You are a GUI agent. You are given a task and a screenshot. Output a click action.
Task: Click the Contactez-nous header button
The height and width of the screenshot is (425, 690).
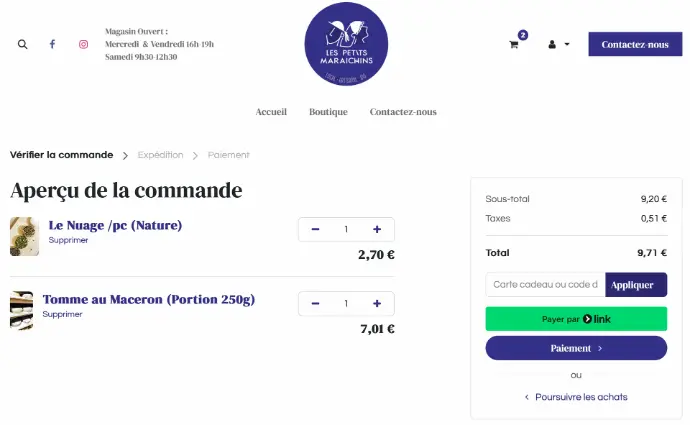(635, 44)
